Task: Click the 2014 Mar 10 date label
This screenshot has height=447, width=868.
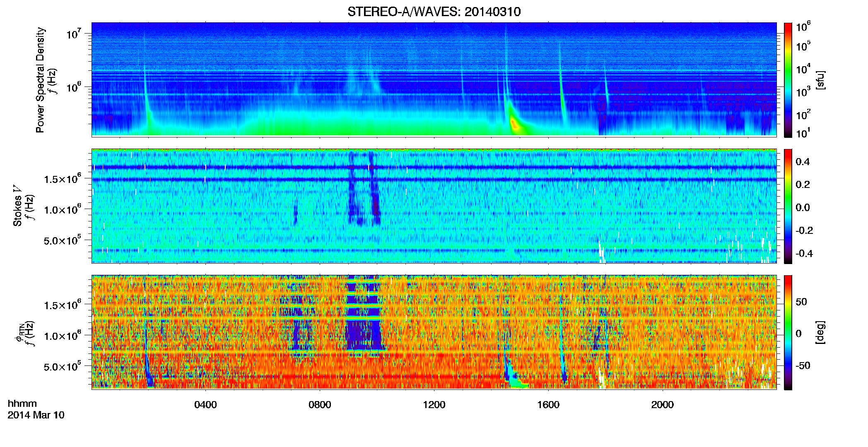Action: (x=36, y=415)
